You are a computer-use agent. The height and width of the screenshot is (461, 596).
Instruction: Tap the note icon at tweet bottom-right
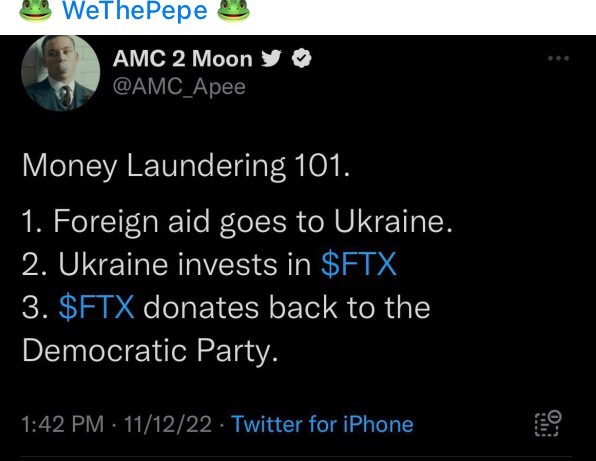click(x=548, y=423)
